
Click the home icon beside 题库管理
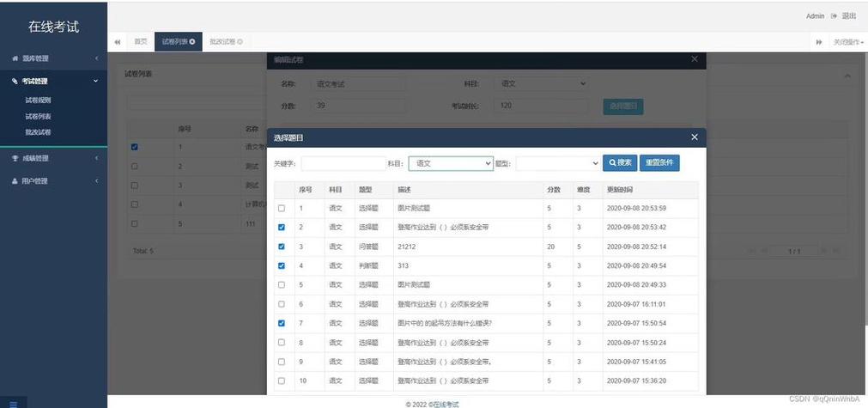pyautogui.click(x=15, y=58)
